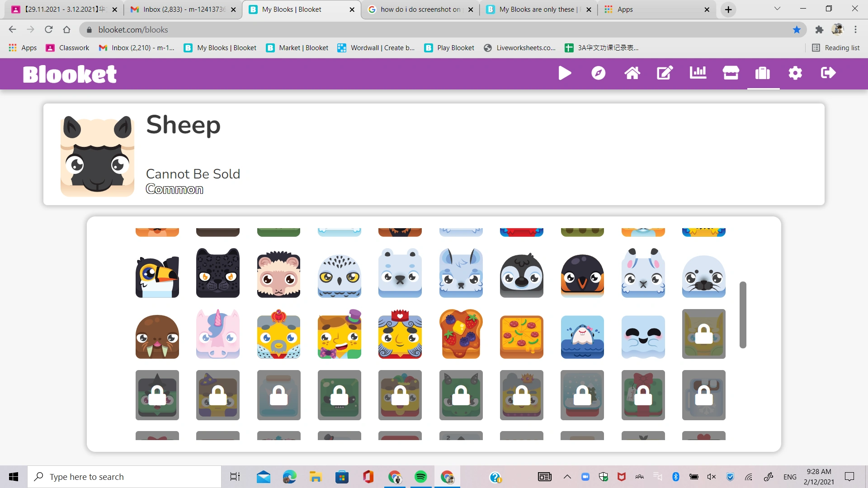Screen dimensions: 868x488
Task: Click the blooks grid scrollbar handle
Action: coord(742,315)
